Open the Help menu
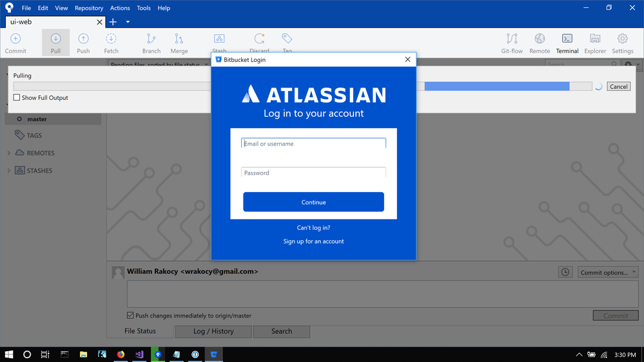644x362 pixels. pyautogui.click(x=164, y=8)
